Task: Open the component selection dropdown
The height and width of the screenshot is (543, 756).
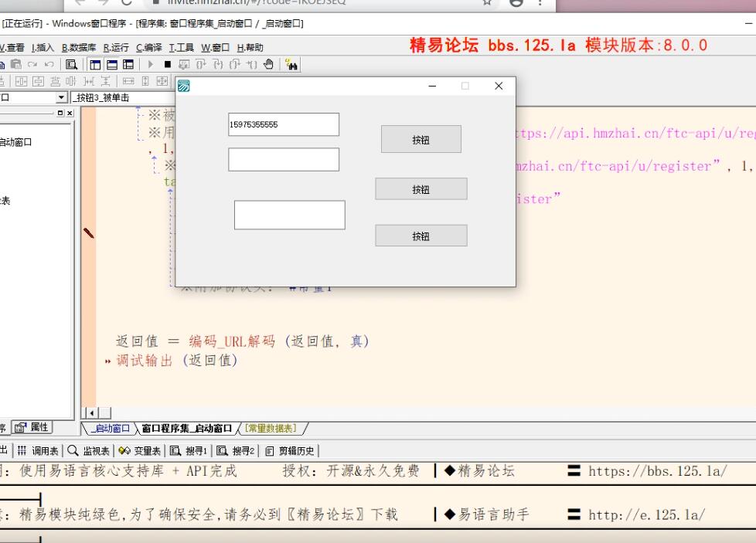Action: (x=62, y=97)
